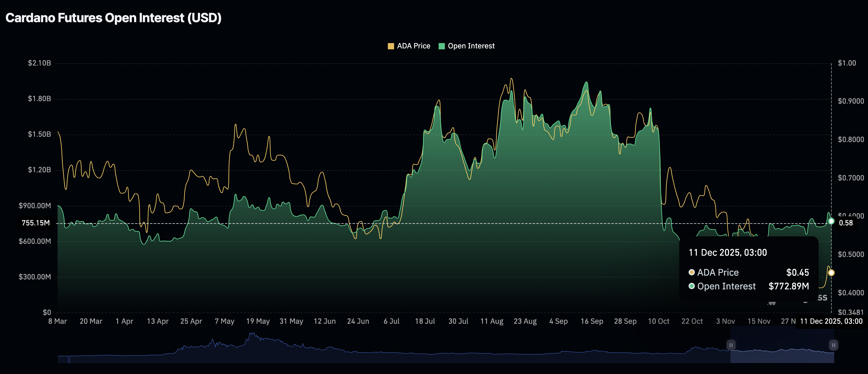Toggle the ADA Price series visibility
The height and width of the screenshot is (374, 868).
[x=410, y=46]
